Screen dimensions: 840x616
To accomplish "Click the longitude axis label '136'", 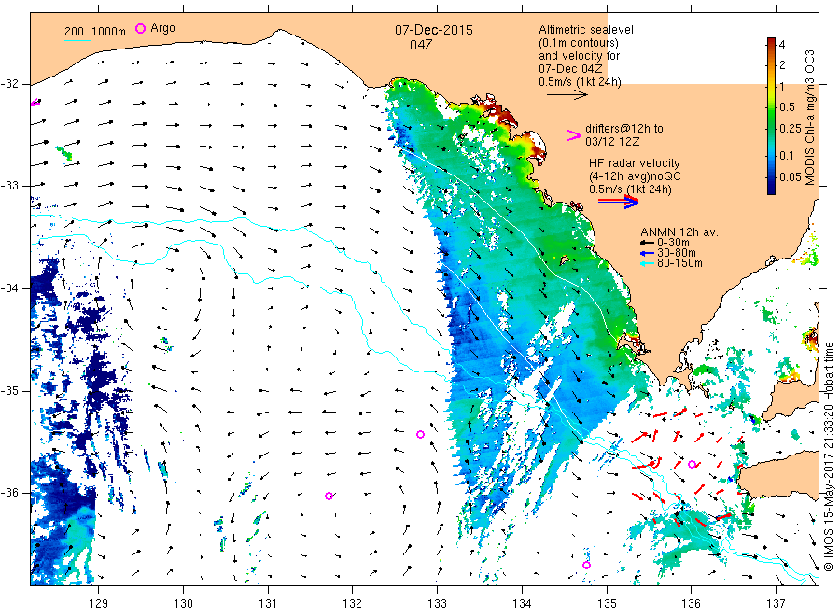I will [691, 604].
